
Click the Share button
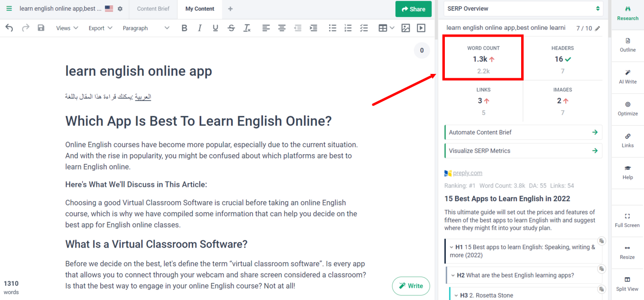[413, 9]
